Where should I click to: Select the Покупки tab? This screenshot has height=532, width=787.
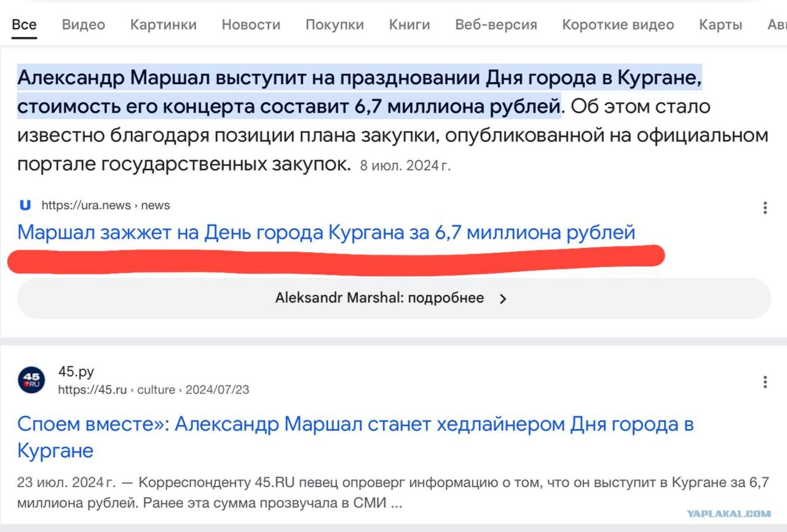(x=334, y=25)
